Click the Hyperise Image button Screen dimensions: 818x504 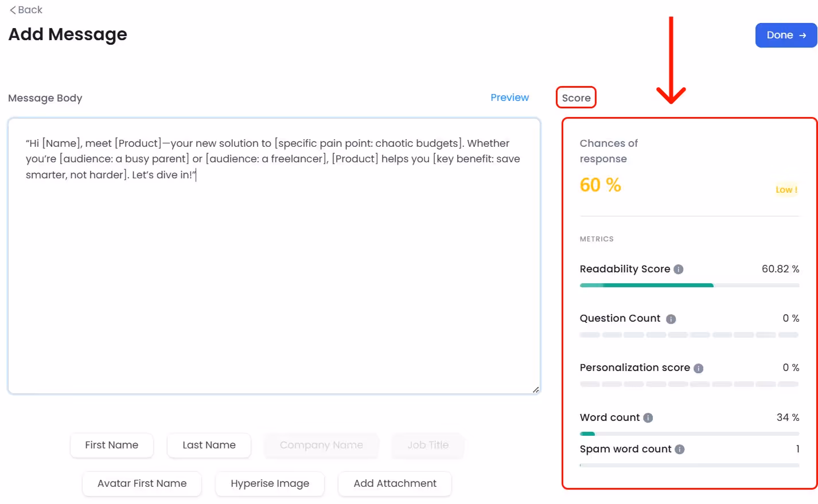point(270,483)
